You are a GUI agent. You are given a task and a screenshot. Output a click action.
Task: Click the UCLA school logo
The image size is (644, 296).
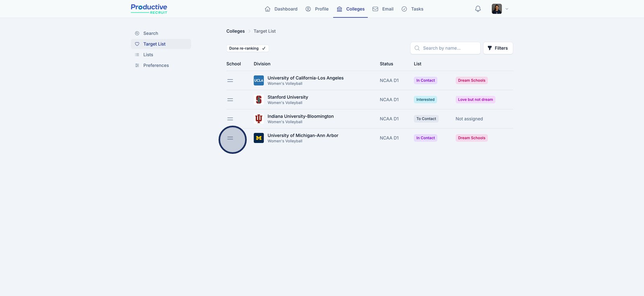[x=258, y=81]
